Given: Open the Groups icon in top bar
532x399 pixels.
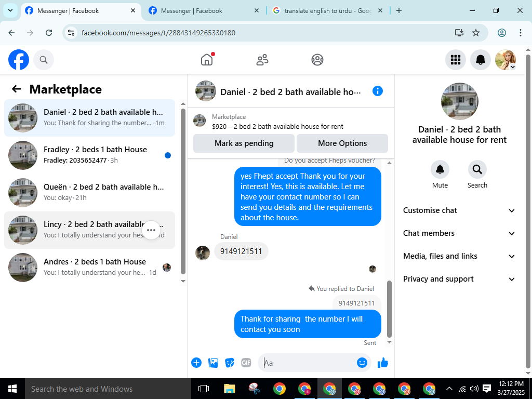Looking at the screenshot, I should [x=317, y=60].
